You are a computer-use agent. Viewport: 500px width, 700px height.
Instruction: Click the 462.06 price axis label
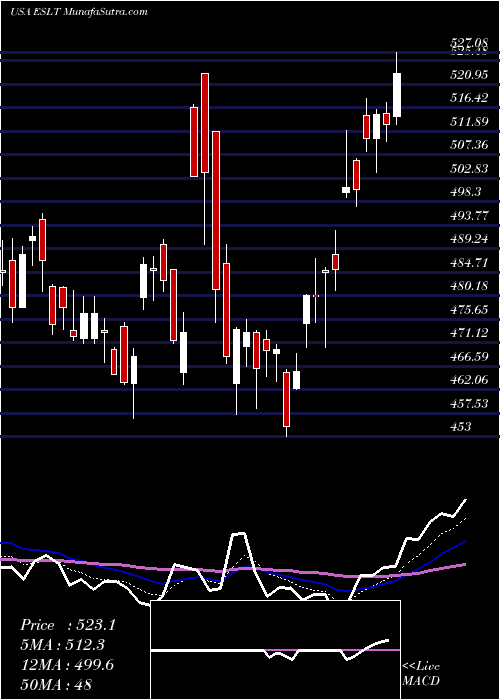coord(469,380)
